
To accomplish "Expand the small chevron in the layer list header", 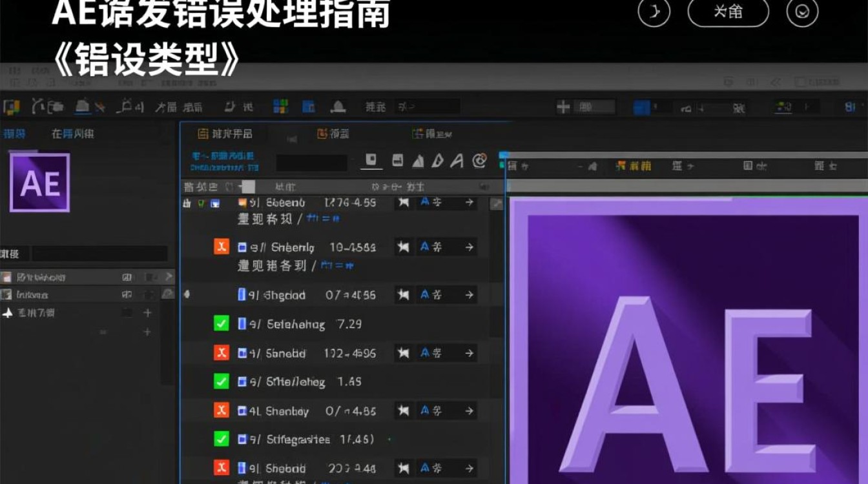I will [x=241, y=186].
